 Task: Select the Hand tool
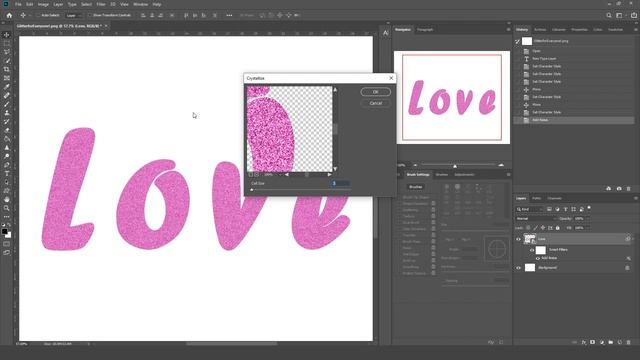[7, 200]
